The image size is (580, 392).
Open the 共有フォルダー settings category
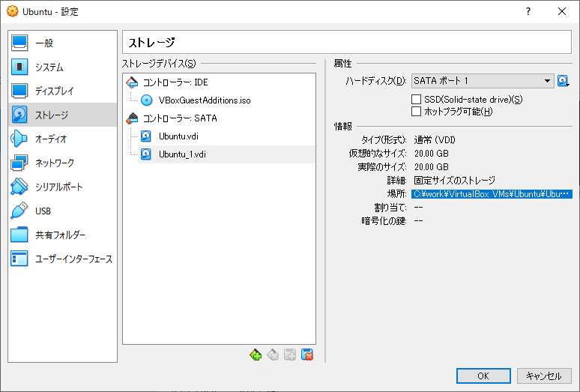(x=62, y=235)
